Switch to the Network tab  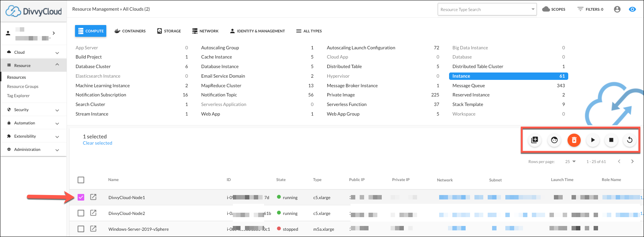coord(205,31)
